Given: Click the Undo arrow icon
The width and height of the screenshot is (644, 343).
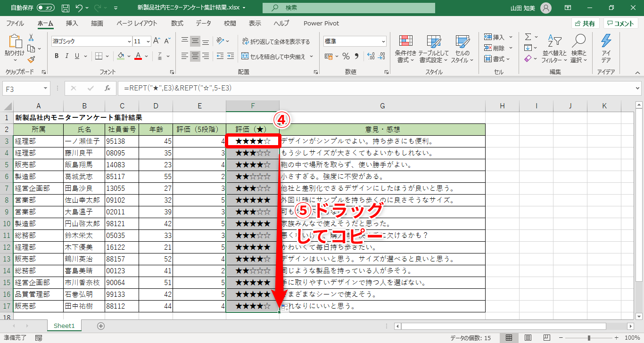Looking at the screenshot, I should pyautogui.click(x=79, y=8).
